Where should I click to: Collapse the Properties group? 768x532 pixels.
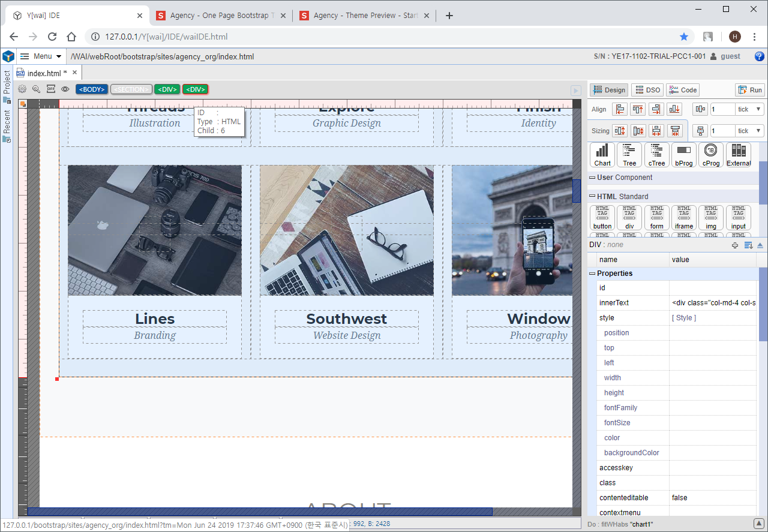tap(592, 273)
